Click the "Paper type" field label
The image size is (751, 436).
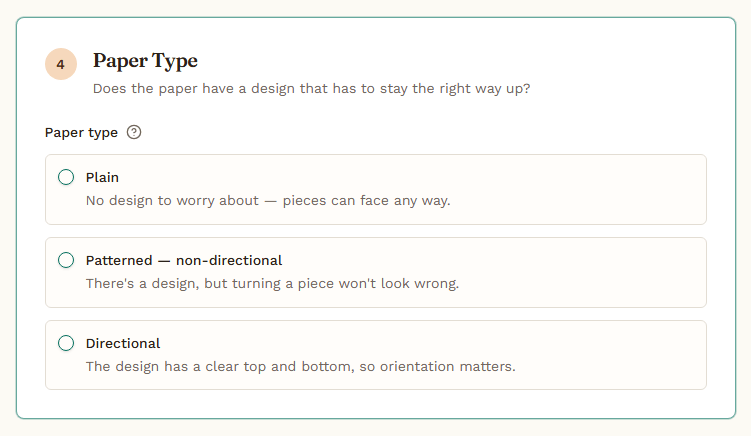tap(81, 132)
